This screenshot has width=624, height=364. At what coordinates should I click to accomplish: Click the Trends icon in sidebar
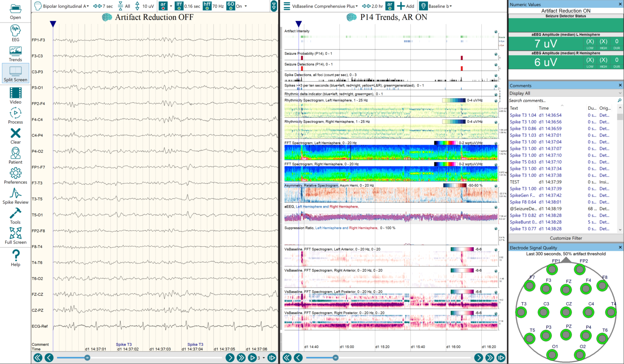[x=15, y=54]
